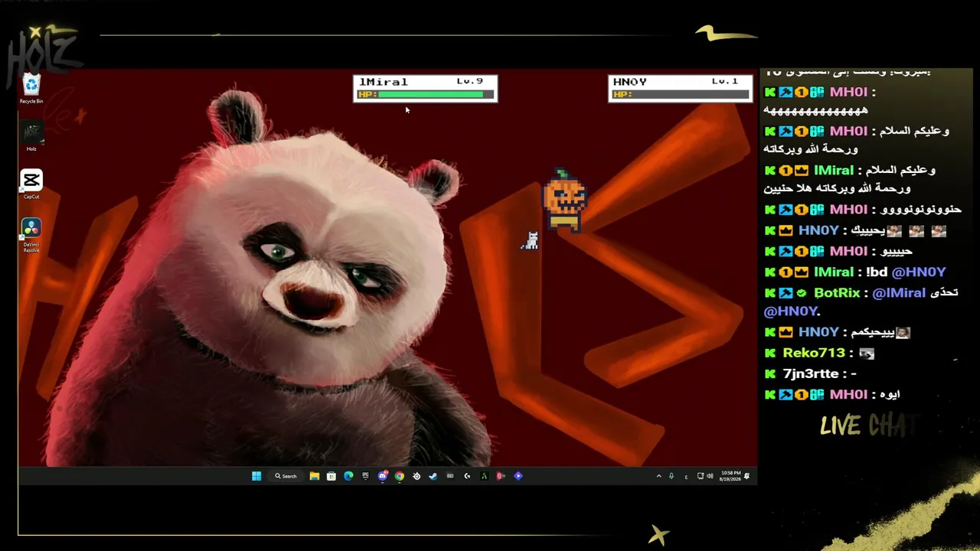The height and width of the screenshot is (551, 980).
Task: Click the green letter A taskbar icon
Action: tap(484, 476)
